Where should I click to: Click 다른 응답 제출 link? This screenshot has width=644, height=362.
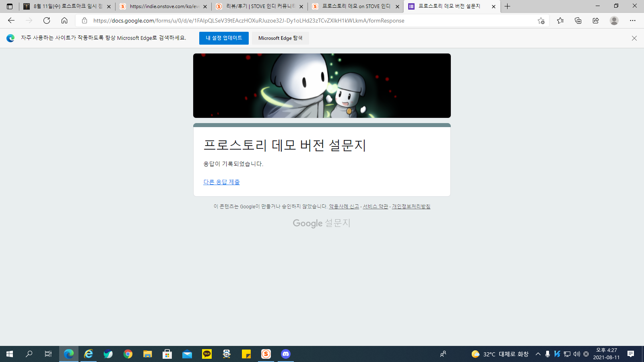221,182
